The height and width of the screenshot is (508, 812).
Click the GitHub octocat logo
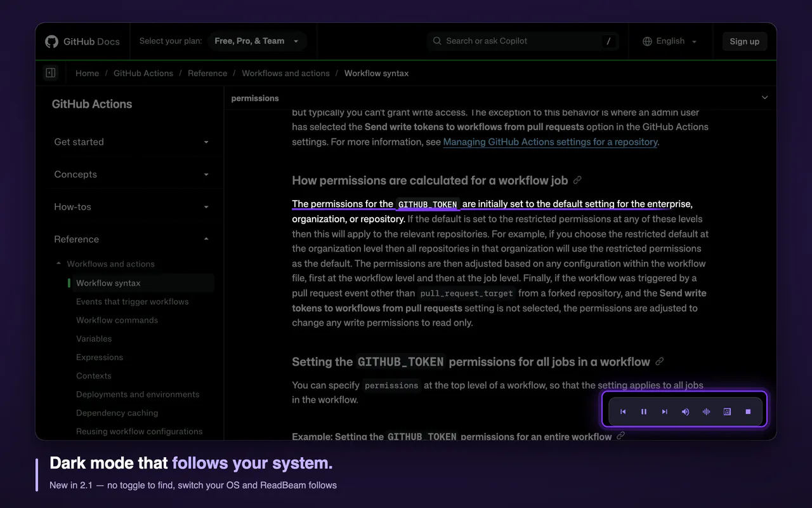[x=51, y=41]
